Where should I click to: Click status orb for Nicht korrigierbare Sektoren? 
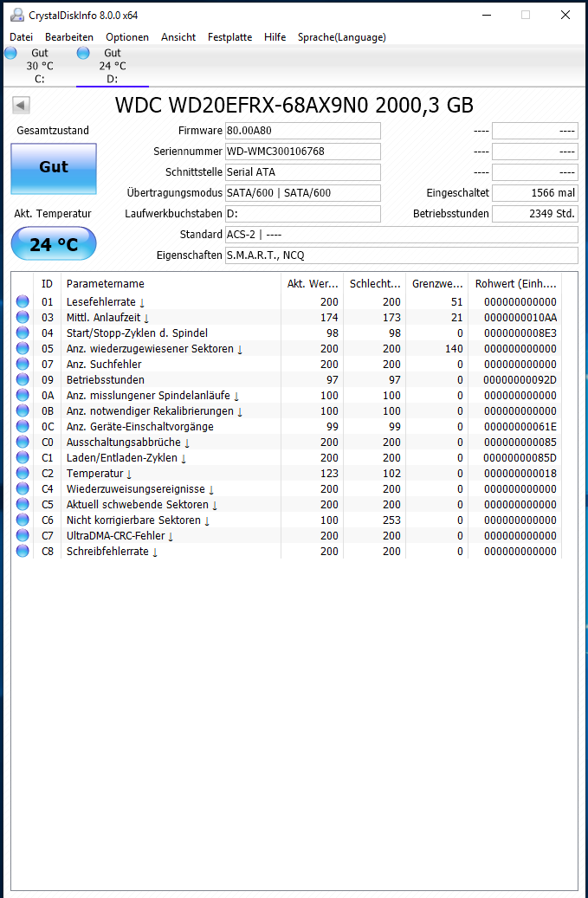point(23,520)
